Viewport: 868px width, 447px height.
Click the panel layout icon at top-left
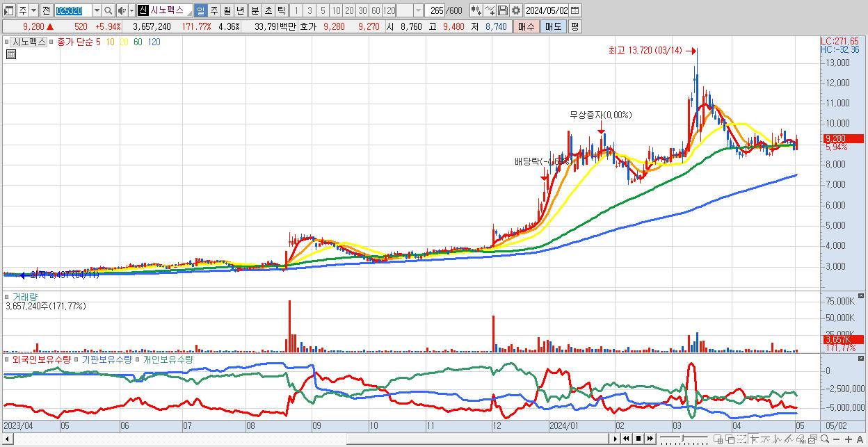coord(9,10)
